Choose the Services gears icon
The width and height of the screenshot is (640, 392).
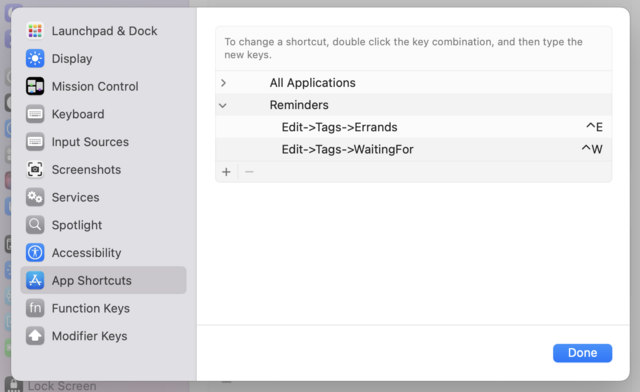pyautogui.click(x=35, y=197)
